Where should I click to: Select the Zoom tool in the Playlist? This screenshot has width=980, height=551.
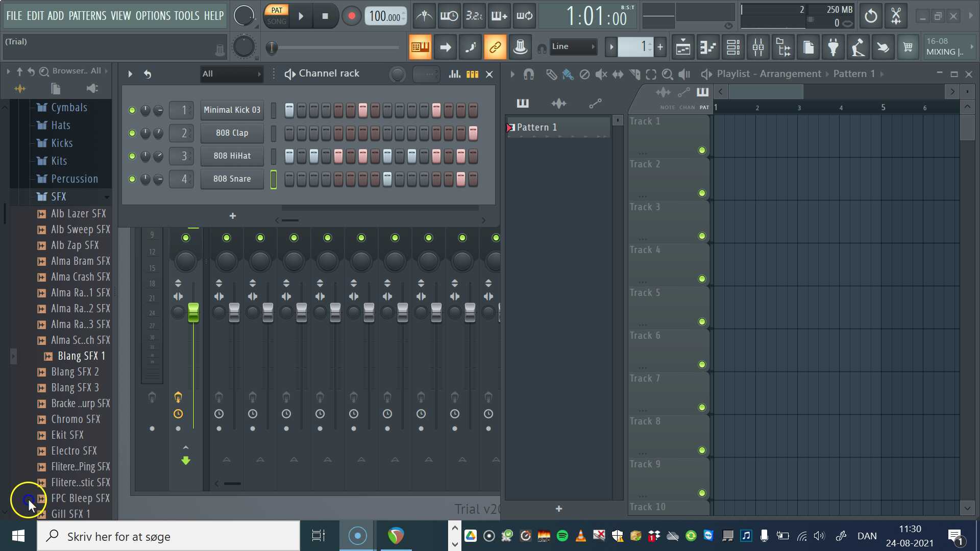coord(667,74)
